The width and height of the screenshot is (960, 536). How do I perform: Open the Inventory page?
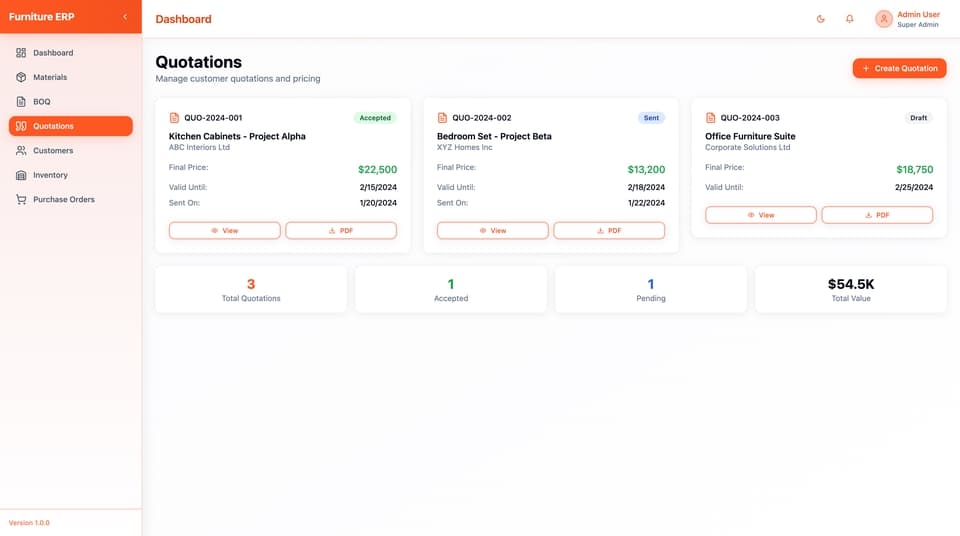pyautogui.click(x=70, y=175)
